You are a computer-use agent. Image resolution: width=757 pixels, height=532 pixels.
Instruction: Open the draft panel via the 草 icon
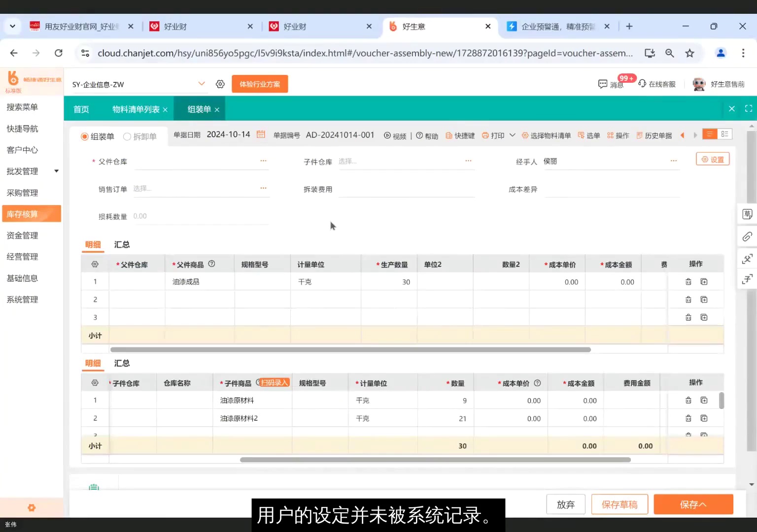(x=747, y=214)
